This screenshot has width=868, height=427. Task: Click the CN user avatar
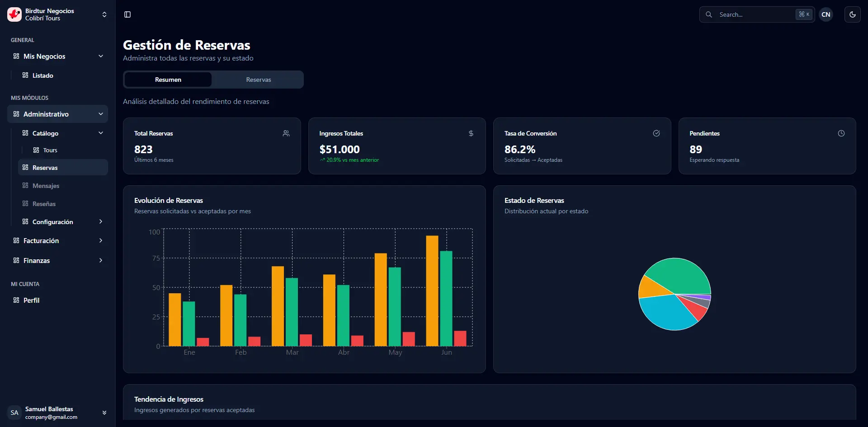click(826, 14)
